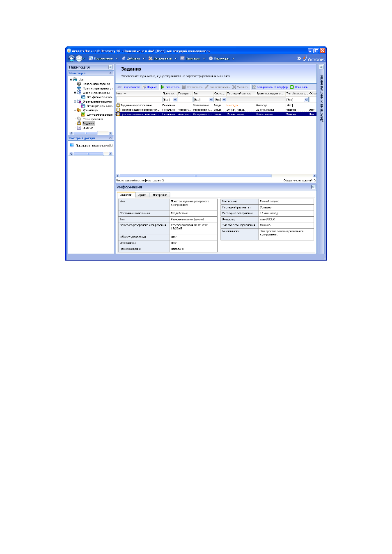
Task: Open the Действия menu
Action: point(133,58)
